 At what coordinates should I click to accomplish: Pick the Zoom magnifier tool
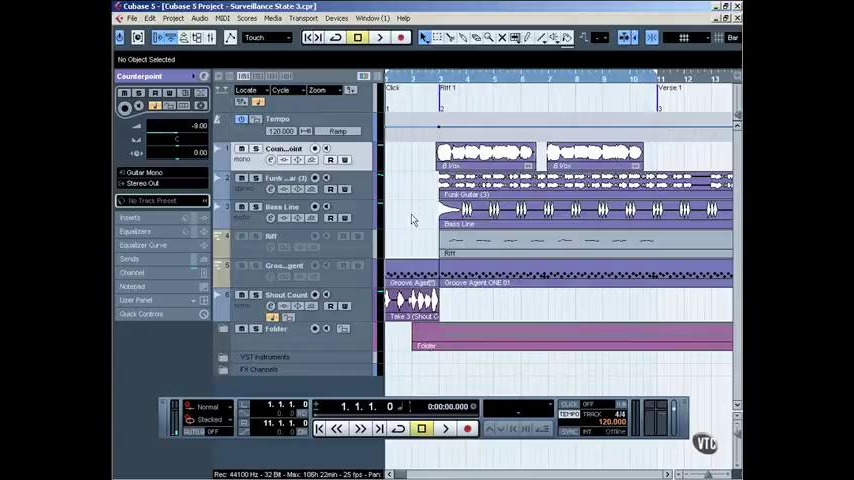(488, 38)
